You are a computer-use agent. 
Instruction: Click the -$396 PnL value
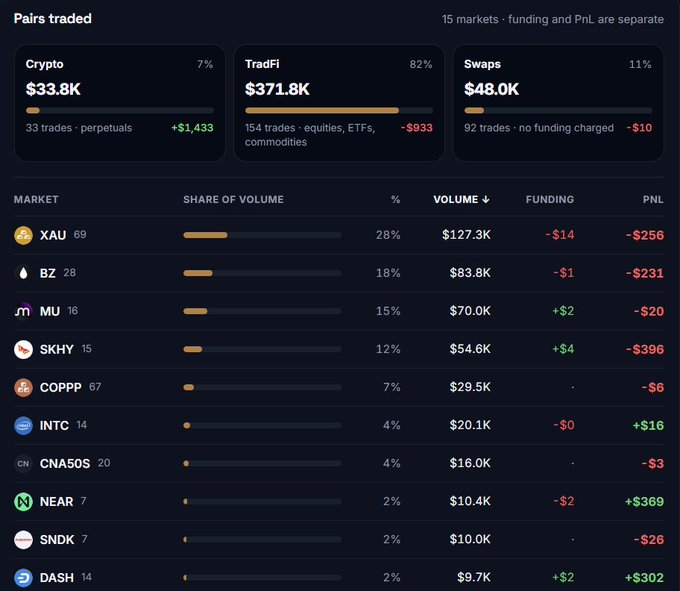[645, 349]
